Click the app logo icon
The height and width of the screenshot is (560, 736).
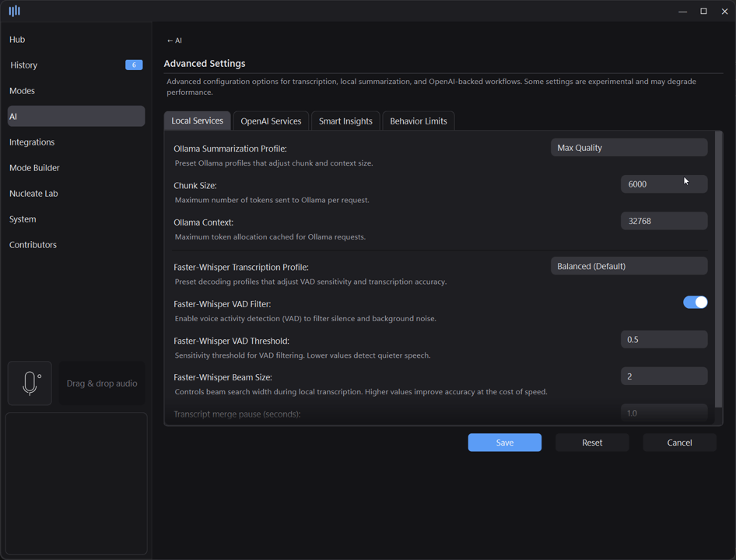point(15,10)
